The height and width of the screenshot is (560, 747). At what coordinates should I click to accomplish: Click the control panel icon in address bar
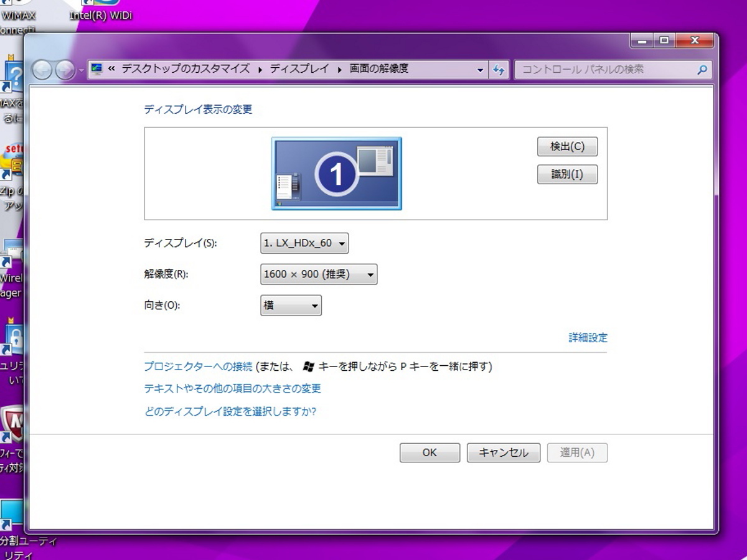(x=96, y=69)
